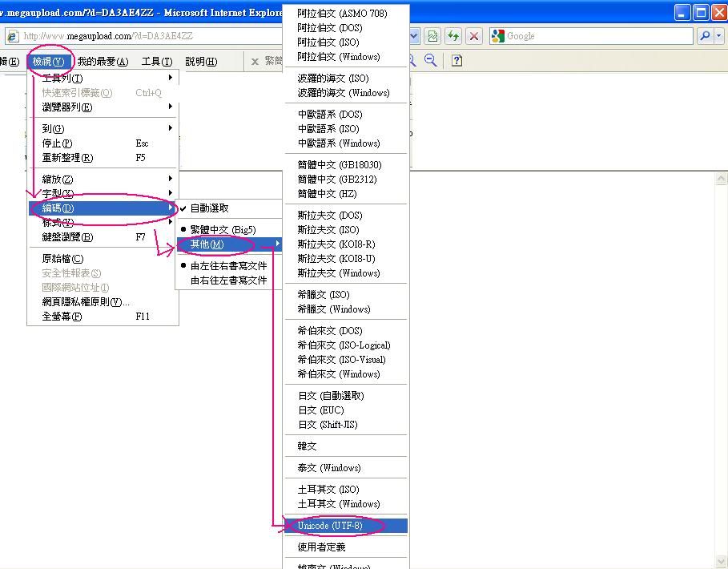Select 簡體中文 (GB2312) encoding
Image resolution: width=728 pixels, height=569 pixels.
click(x=346, y=180)
